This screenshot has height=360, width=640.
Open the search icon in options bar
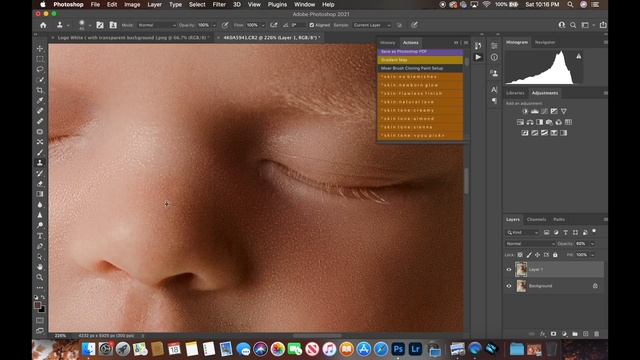pyautogui.click(x=573, y=25)
